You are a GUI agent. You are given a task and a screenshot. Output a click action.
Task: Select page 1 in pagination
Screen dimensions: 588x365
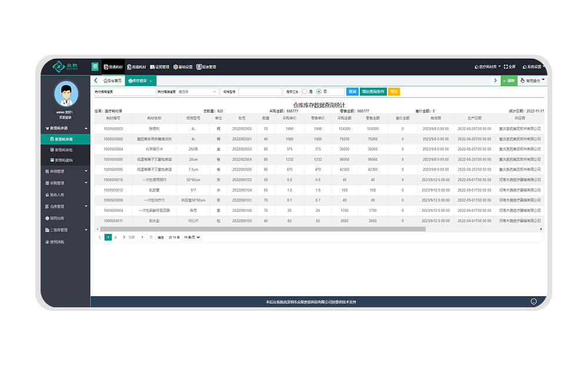[x=108, y=237]
